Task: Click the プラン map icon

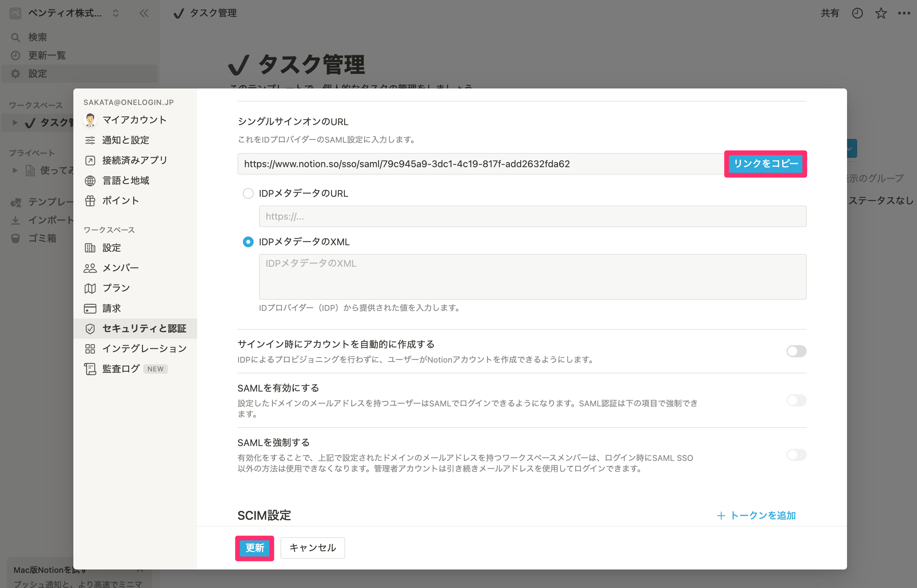Action: [x=90, y=288]
